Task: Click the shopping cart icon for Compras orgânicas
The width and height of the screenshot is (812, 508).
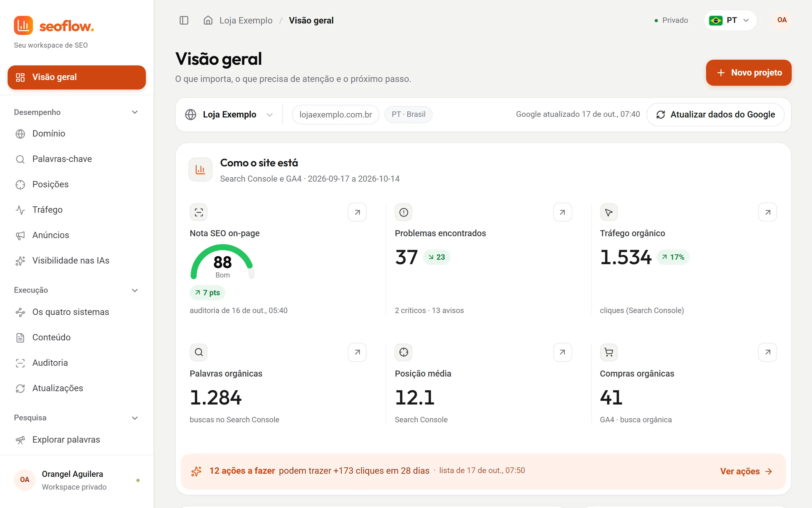Action: click(609, 352)
